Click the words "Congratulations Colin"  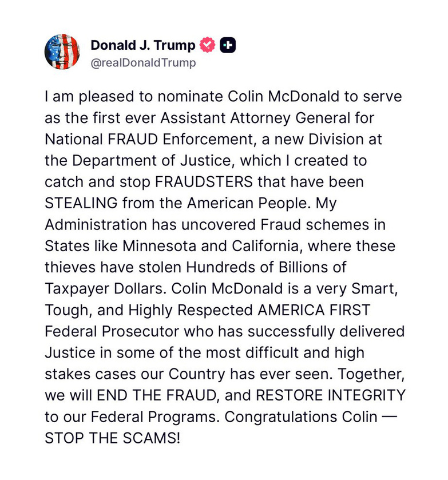pos(301,416)
